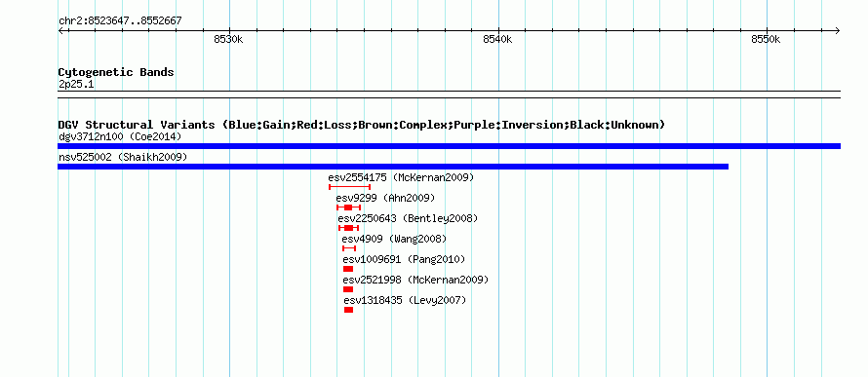Viewport: 868px width, 377px height.
Task: Click the red loss block for esv1318435
Action: [x=348, y=310]
